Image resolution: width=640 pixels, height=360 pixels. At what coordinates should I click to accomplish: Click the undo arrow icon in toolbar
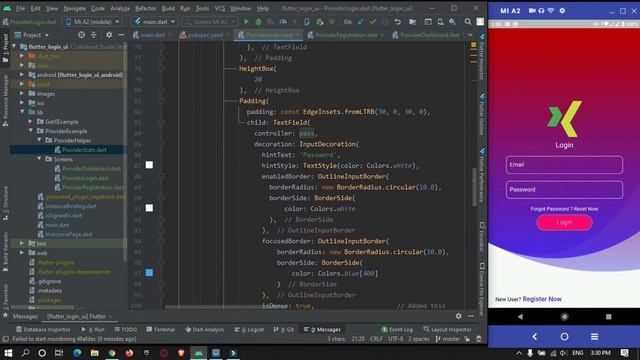(x=398, y=22)
